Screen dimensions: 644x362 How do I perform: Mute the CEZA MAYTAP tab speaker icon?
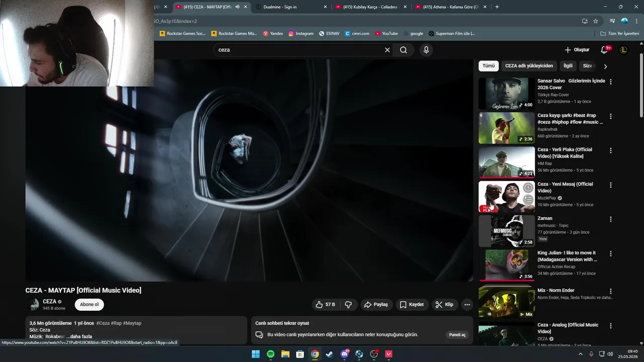(237, 7)
